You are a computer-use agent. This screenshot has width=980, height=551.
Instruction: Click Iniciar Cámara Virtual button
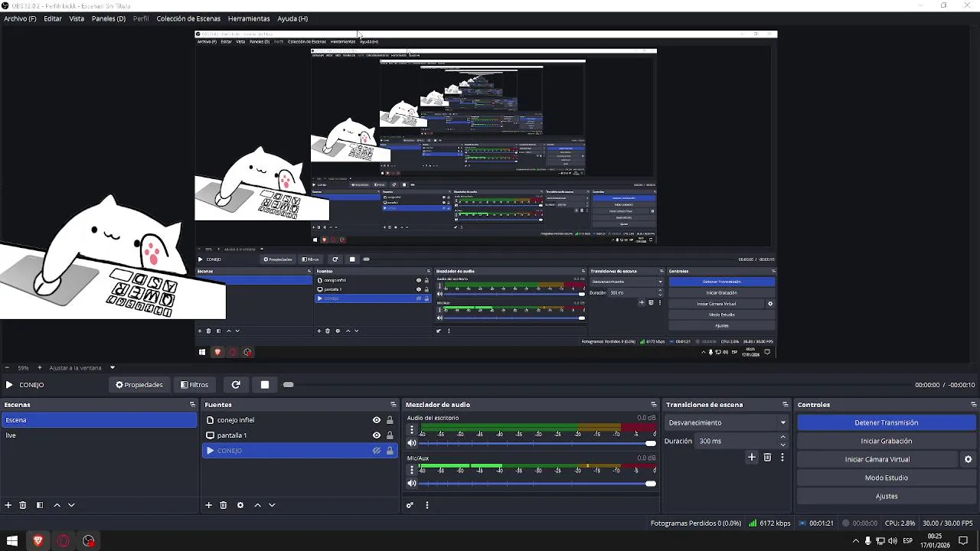(877, 459)
